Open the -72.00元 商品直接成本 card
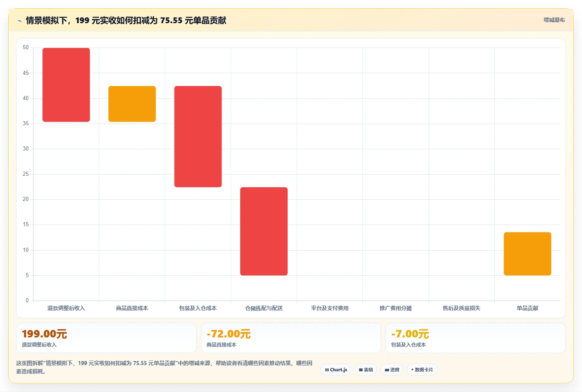The image size is (582, 392). click(x=291, y=338)
